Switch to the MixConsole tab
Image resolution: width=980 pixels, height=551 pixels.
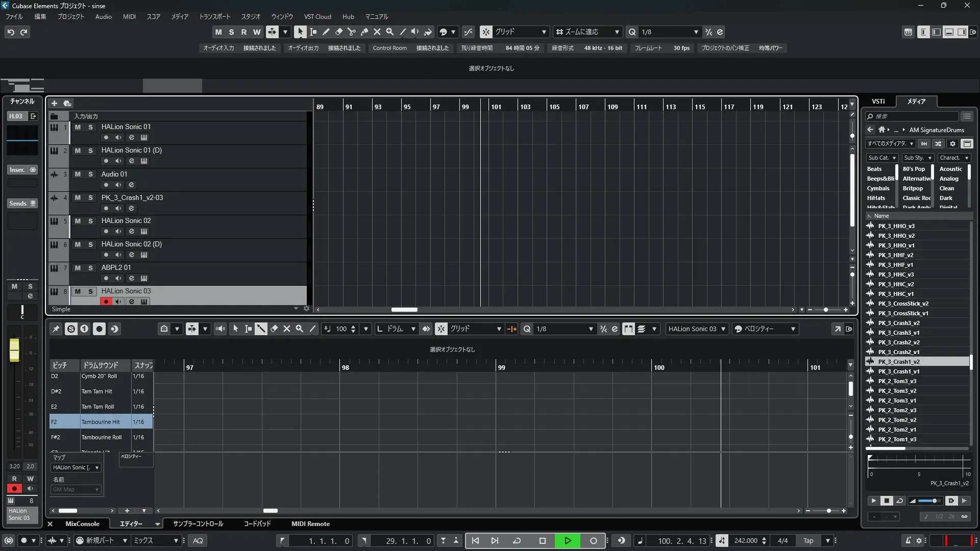coord(82,524)
